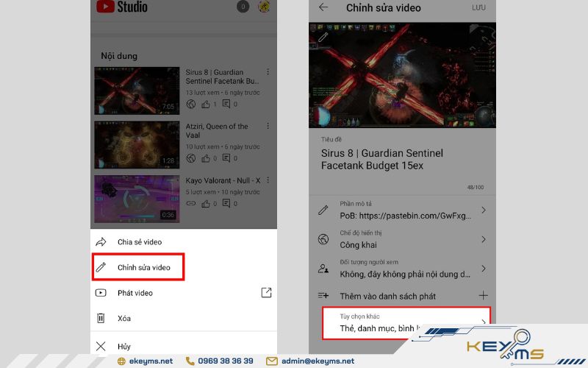588x368 pixels.
Task: Click the like icon on Kayo Valorant row
Action: coord(206,204)
